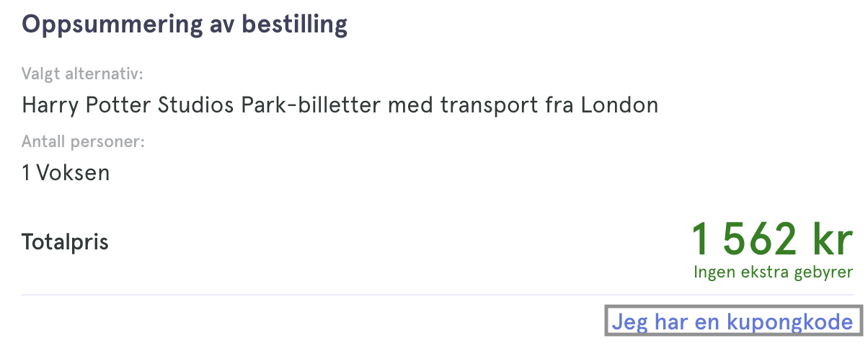
Task: Click the word 'Voksen' under person count
Action: coord(74,173)
